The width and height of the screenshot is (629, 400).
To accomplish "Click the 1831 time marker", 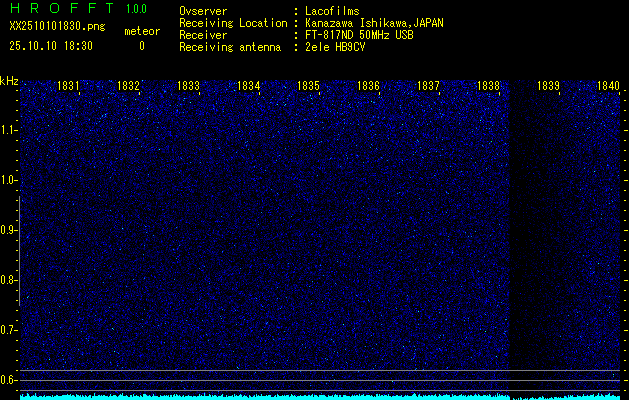I will [x=68, y=86].
